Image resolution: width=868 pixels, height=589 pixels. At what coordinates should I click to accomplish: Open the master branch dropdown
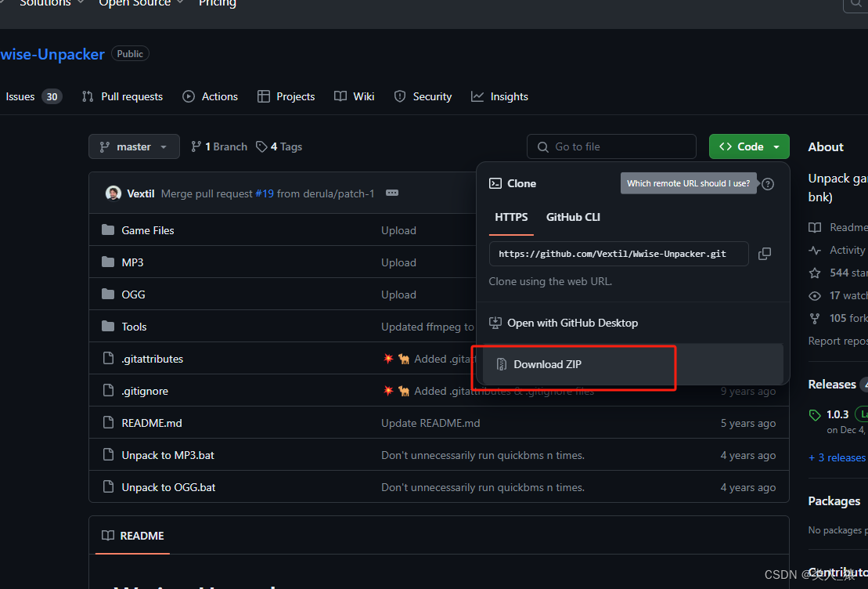tap(134, 146)
